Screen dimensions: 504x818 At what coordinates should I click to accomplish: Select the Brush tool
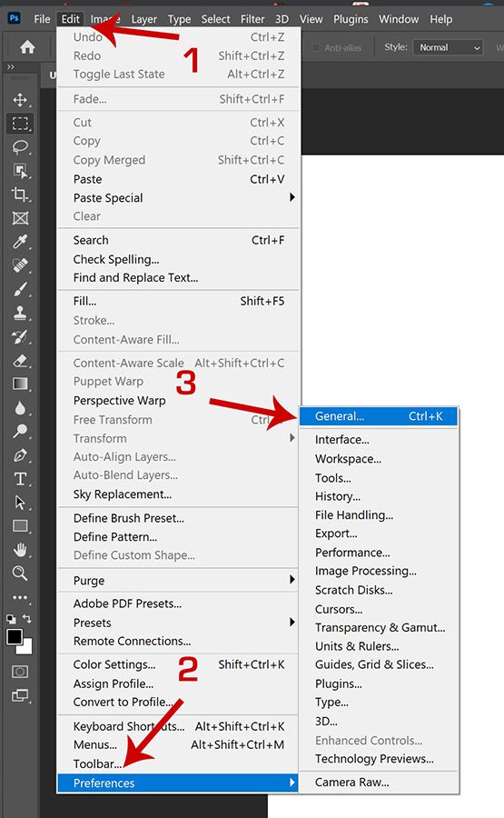pos(20,289)
